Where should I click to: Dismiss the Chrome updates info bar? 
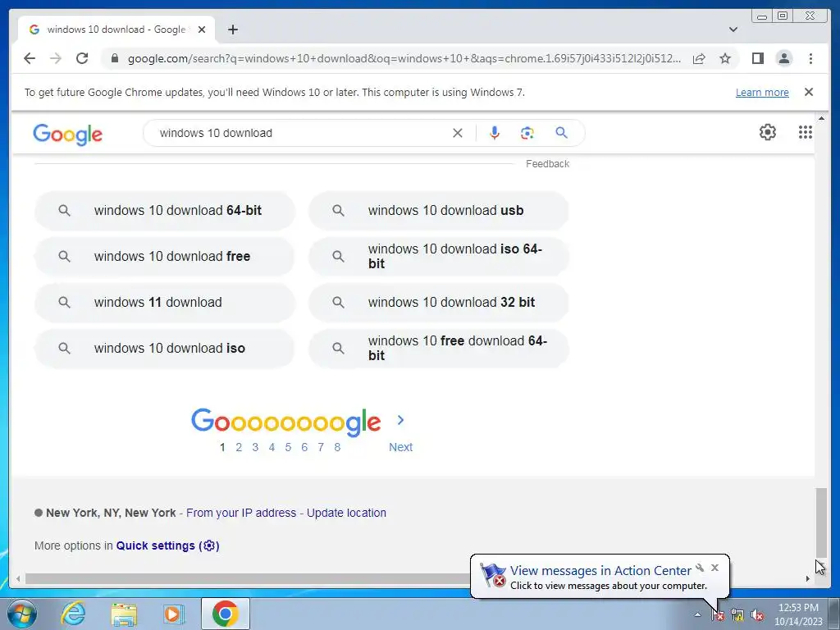[808, 92]
